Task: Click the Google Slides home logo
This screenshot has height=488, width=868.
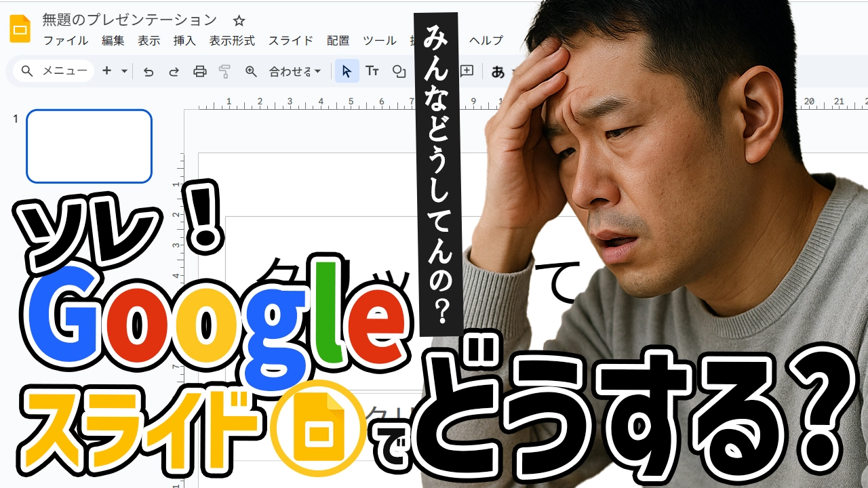Action: tap(20, 29)
